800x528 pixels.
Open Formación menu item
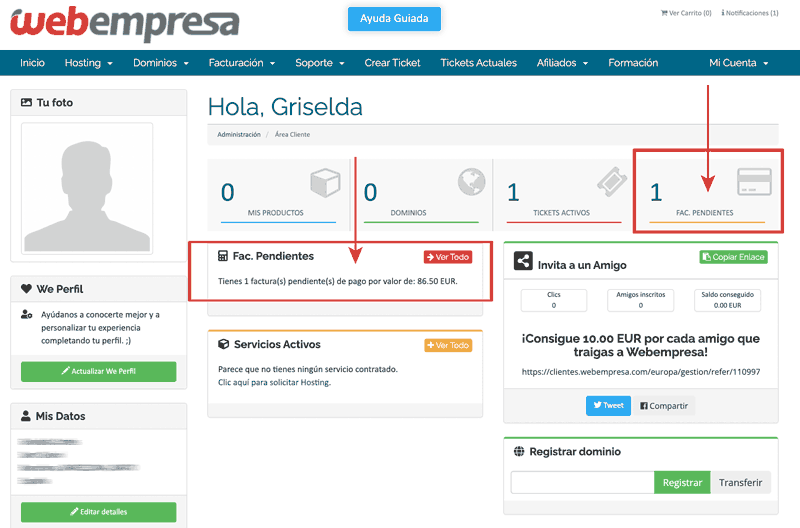click(x=633, y=63)
